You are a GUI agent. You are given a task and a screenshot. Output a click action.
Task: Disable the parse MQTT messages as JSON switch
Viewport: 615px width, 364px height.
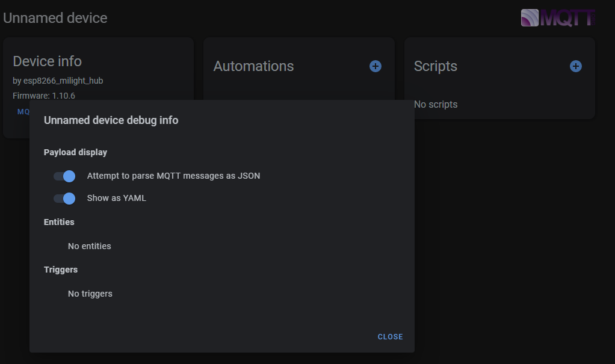click(64, 176)
